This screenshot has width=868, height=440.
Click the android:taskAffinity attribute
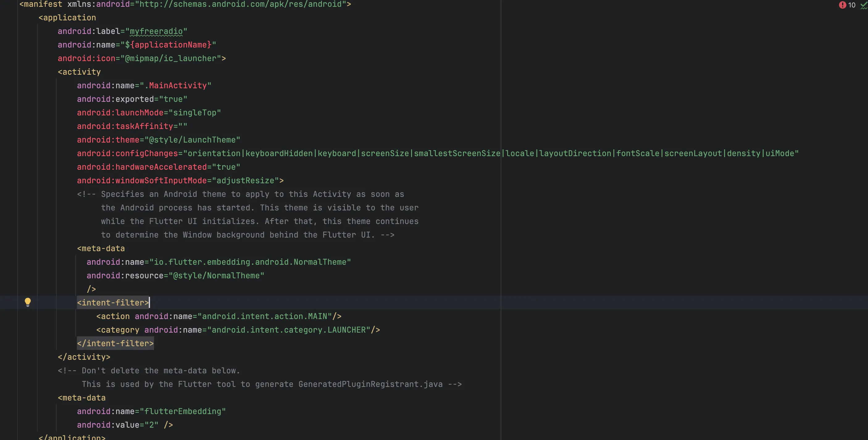click(132, 126)
